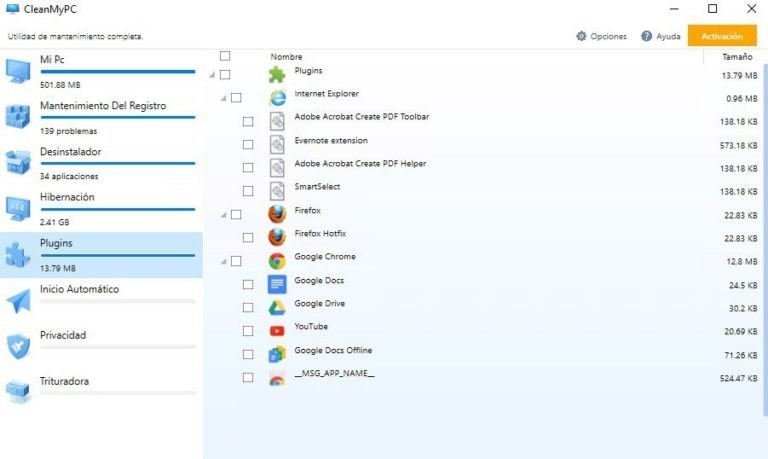Open the Trituradora section
The height and width of the screenshot is (459, 768).
point(101,392)
